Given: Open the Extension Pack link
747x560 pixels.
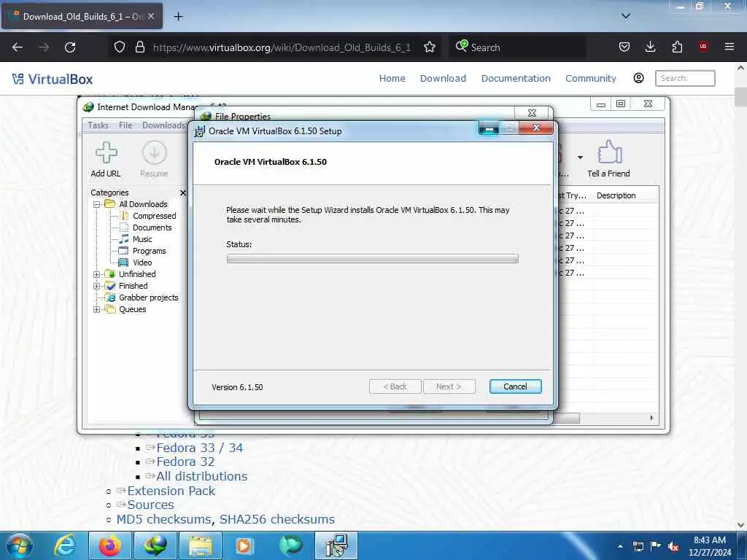Looking at the screenshot, I should pyautogui.click(x=171, y=491).
